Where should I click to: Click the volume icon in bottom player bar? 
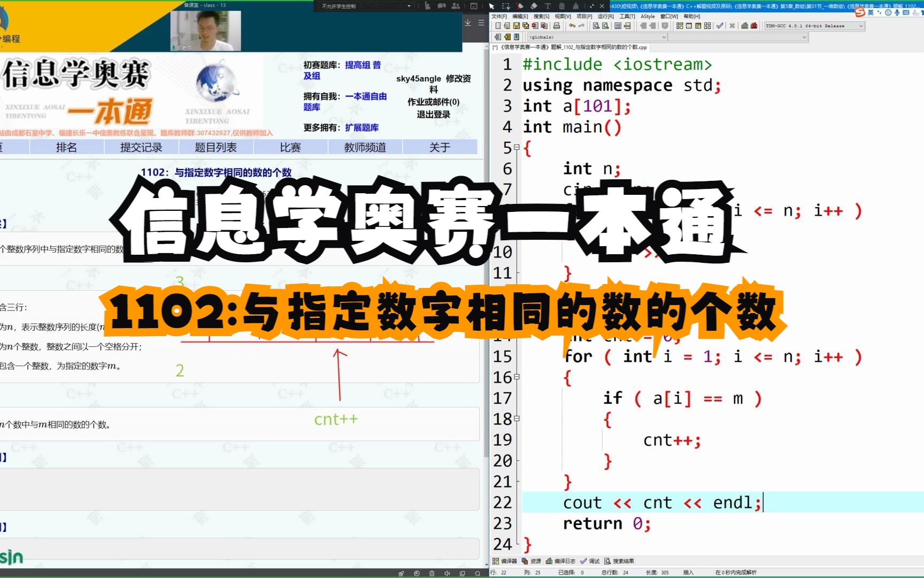447,573
